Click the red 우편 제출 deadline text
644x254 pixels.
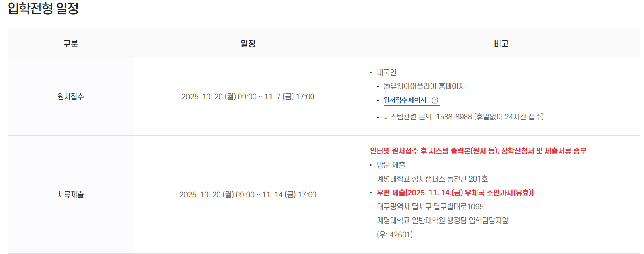click(x=455, y=193)
